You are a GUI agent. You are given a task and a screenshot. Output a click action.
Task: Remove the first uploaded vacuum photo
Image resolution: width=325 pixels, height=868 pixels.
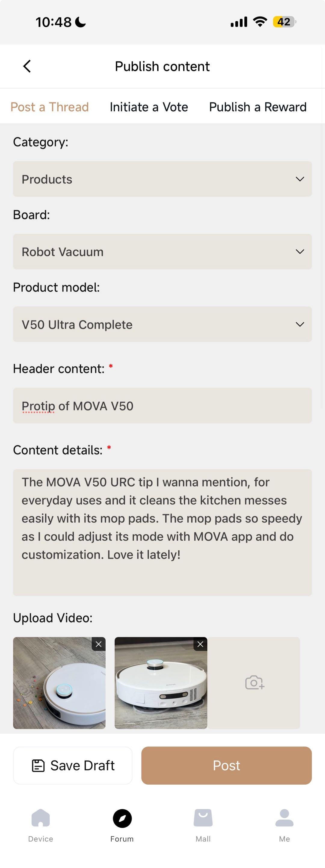click(x=98, y=644)
